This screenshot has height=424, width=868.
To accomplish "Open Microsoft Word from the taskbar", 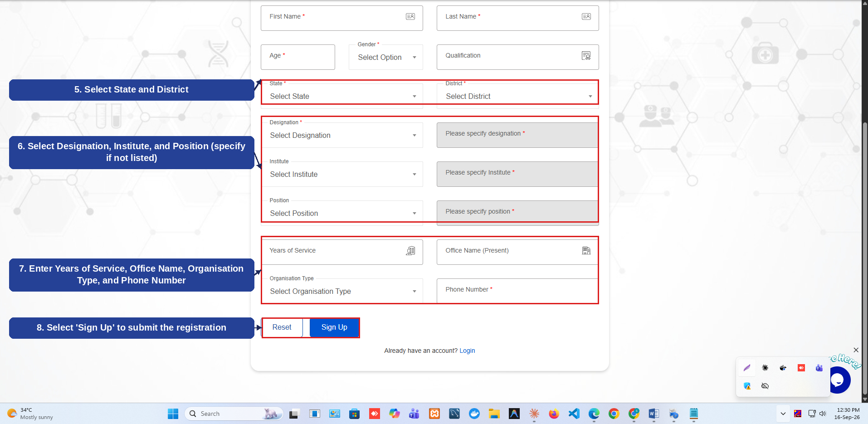I will click(653, 414).
